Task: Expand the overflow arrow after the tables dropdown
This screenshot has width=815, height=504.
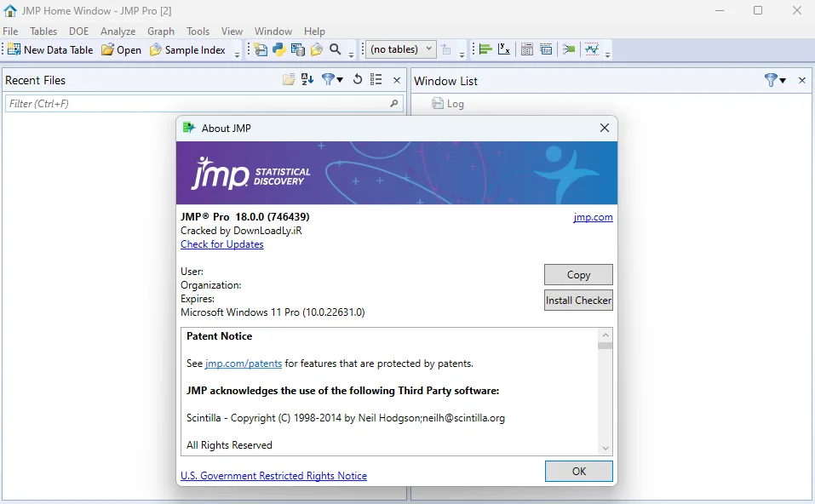Action: click(x=462, y=54)
